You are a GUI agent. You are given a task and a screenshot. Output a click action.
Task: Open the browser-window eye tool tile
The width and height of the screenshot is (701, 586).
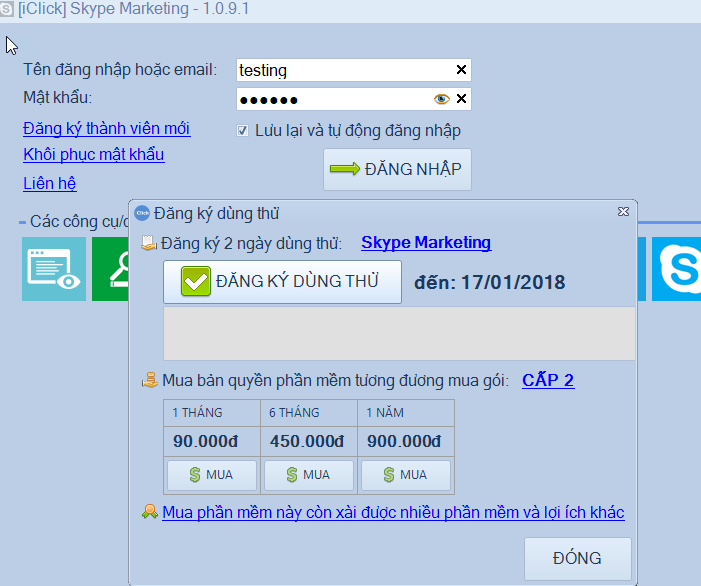pos(54,269)
